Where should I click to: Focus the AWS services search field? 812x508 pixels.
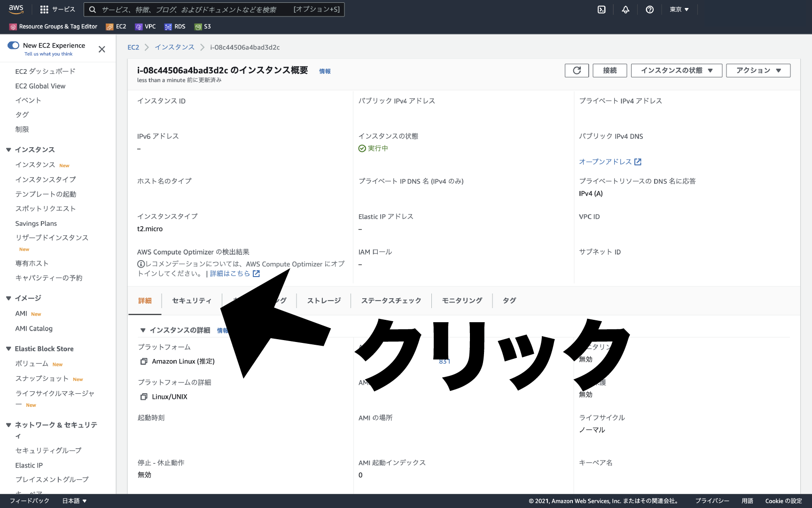(214, 9)
